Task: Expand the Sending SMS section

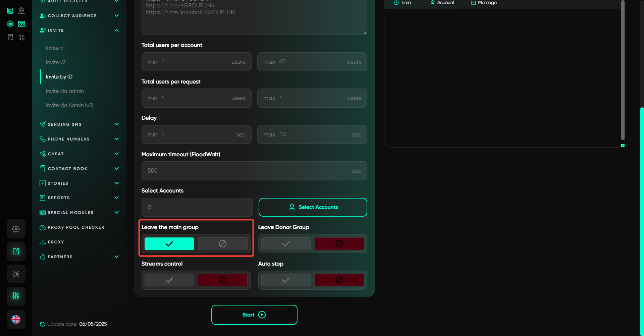Action: click(x=116, y=124)
